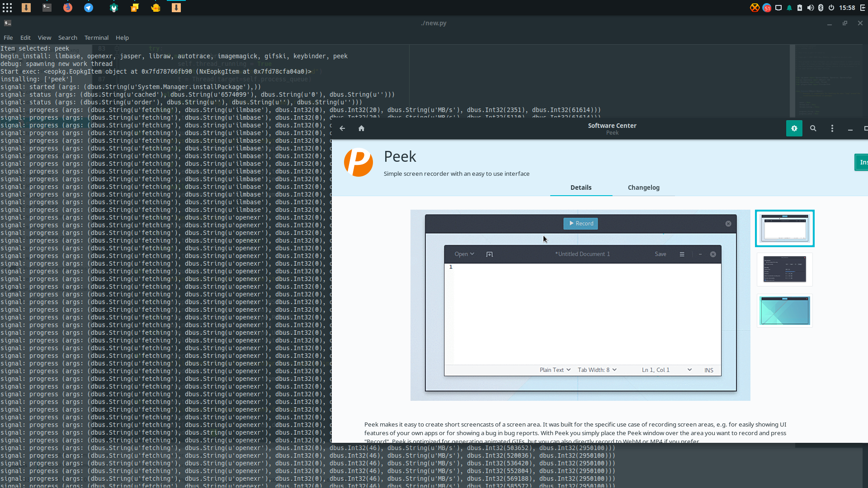Click the 'Peek makes it easy' description paragraph

tap(575, 433)
